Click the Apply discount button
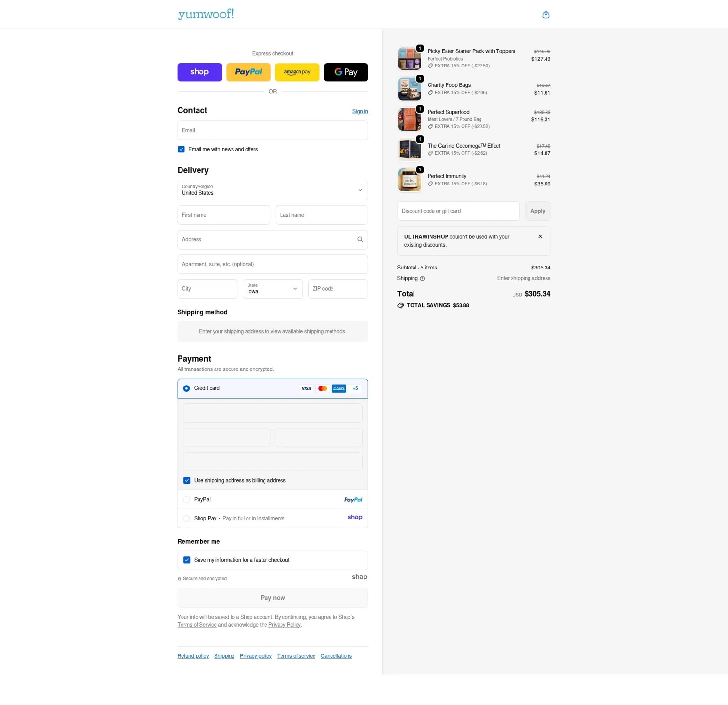 click(x=538, y=211)
